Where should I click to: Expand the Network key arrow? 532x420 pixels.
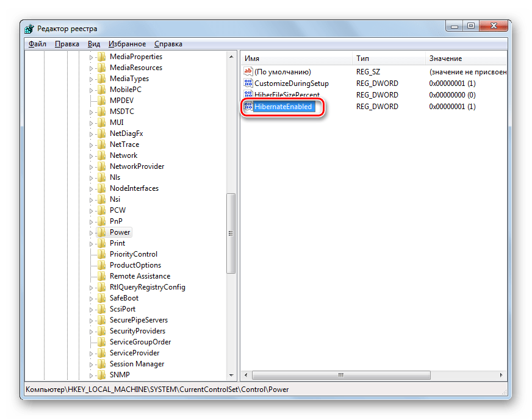[91, 156]
